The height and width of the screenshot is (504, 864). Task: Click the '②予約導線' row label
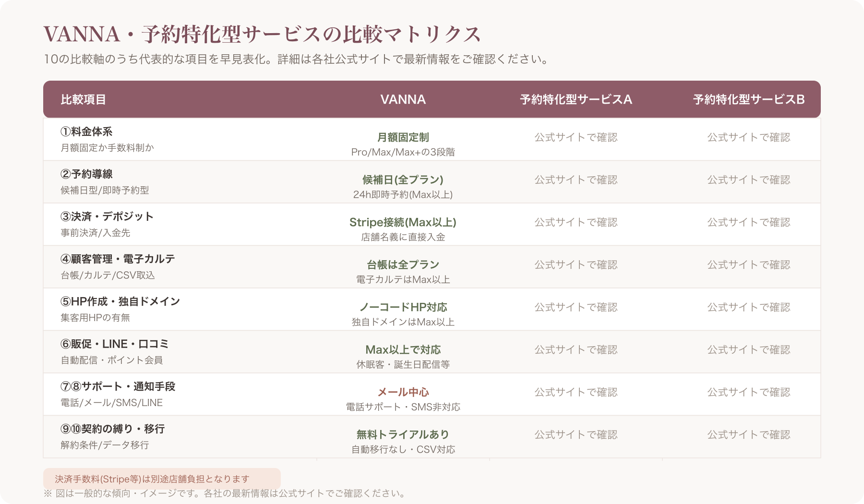coord(86,174)
